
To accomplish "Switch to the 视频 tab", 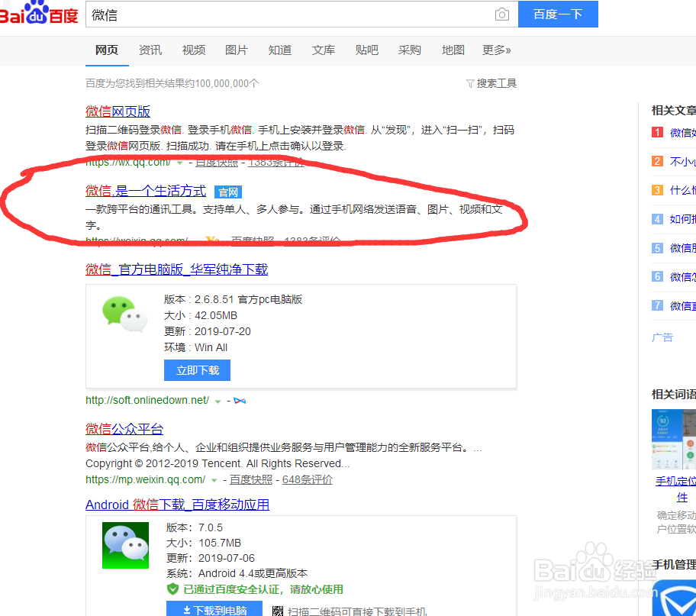I will 193,50.
